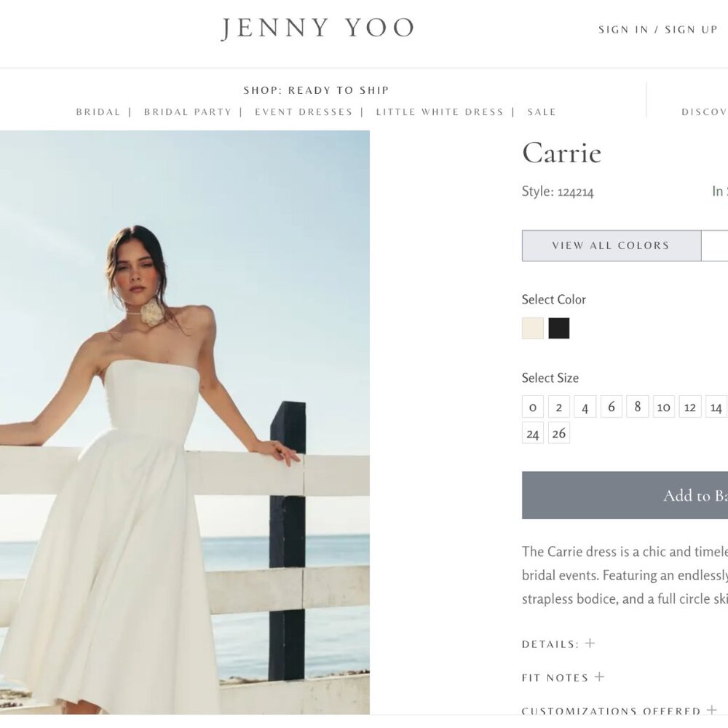Viewport: 728px width, 728px height.
Task: Select size 0 for the dress
Action: click(532, 407)
